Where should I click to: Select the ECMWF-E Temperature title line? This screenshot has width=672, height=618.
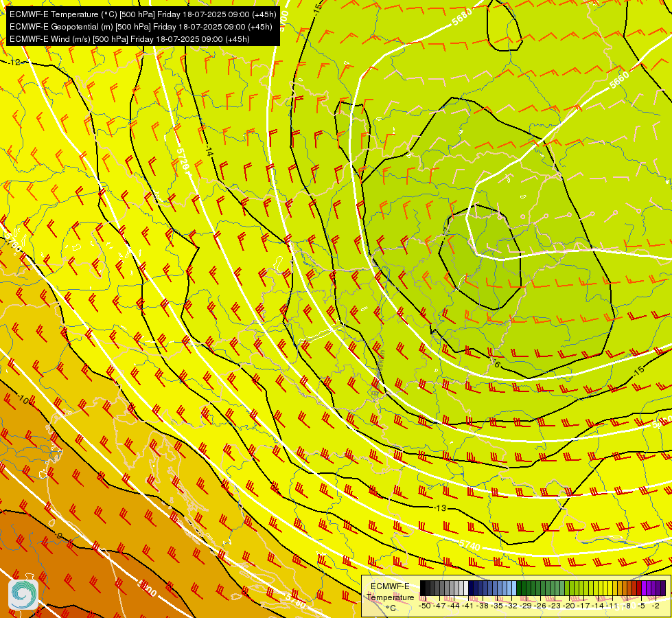coord(143,14)
